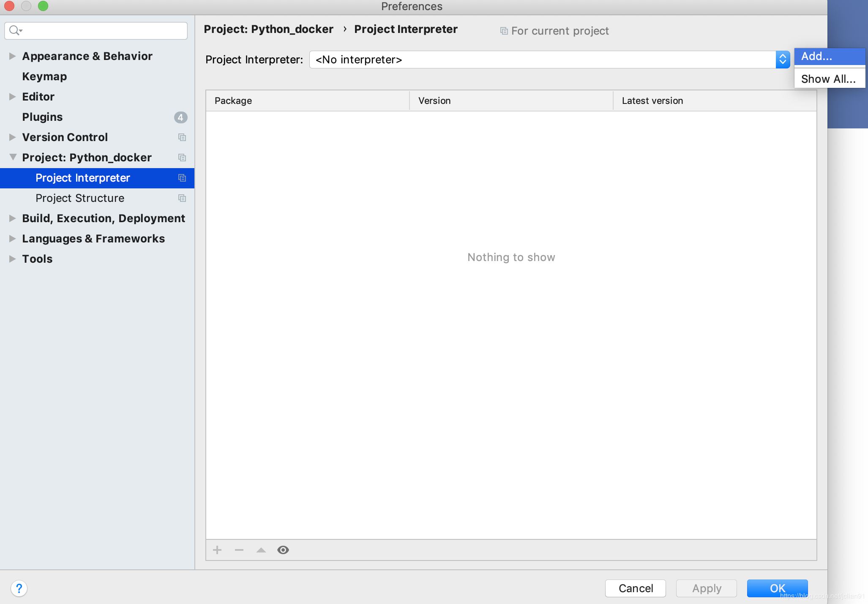Click the upgrade package arrow icon
The image size is (868, 604).
(262, 550)
